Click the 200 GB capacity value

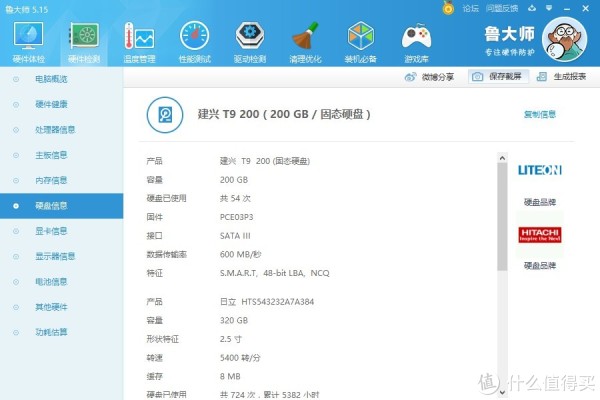click(234, 180)
